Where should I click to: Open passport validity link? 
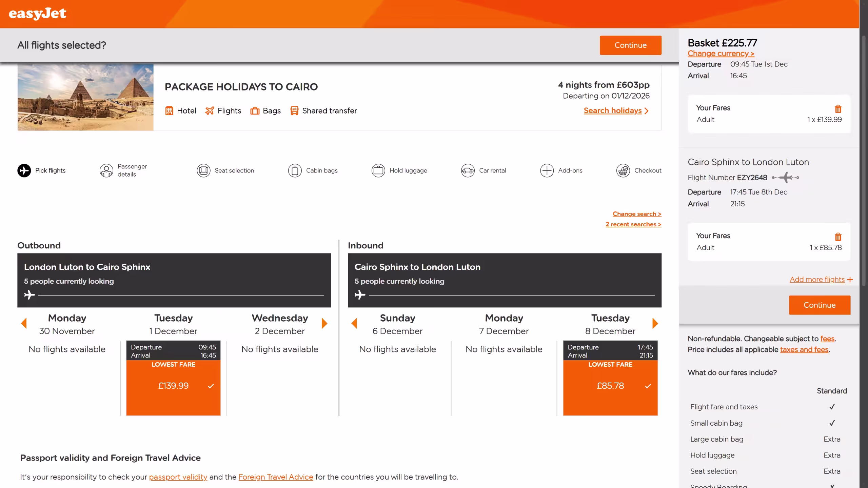pyautogui.click(x=178, y=477)
